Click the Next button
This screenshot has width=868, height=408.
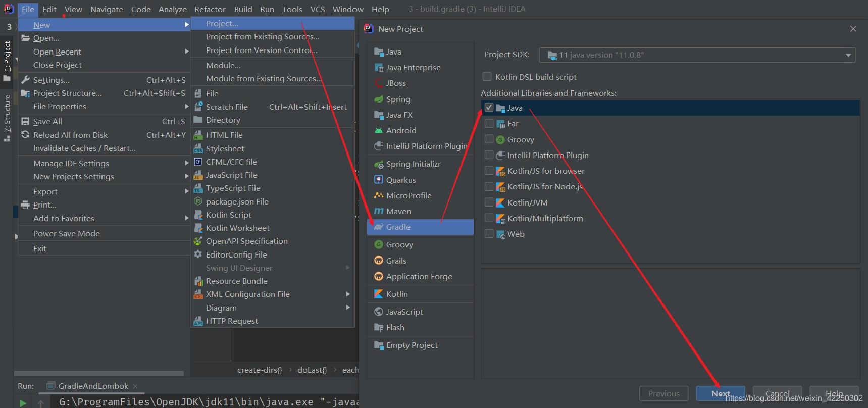(721, 393)
